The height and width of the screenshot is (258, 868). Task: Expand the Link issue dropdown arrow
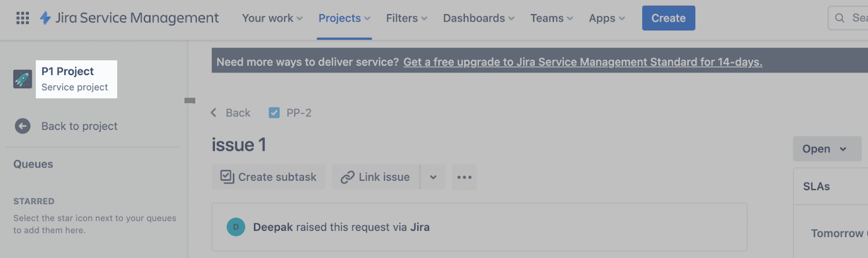(433, 178)
